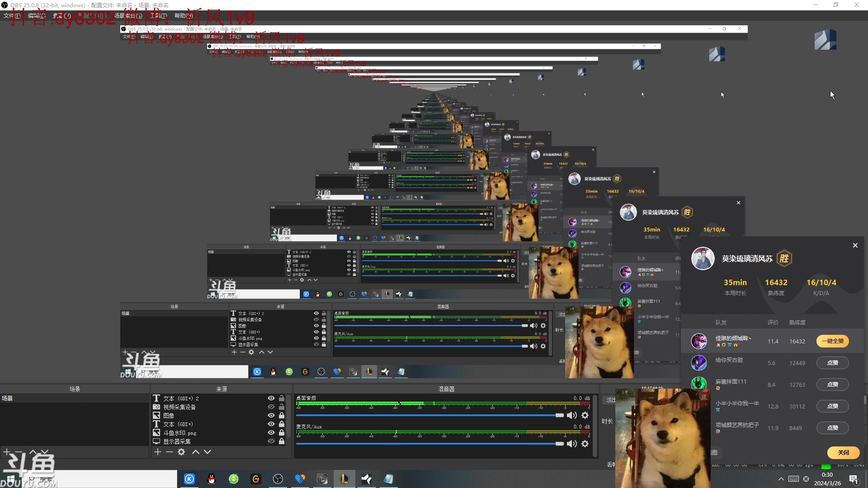Remove selected source with minus icon
Screen dimensions: 868x488
(x=170, y=452)
